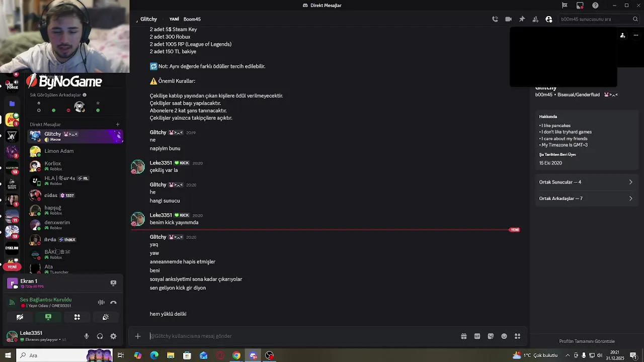Viewport: 644px width, 362px height.
Task: Expand Ortak Arkadaşlar — 7
Action: pos(586,198)
